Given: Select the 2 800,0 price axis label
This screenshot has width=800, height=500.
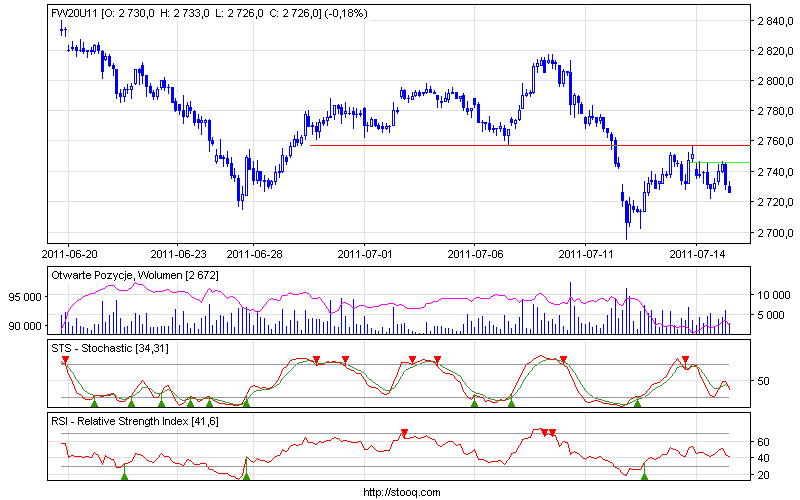Looking at the screenshot, I should pyautogui.click(x=776, y=81).
